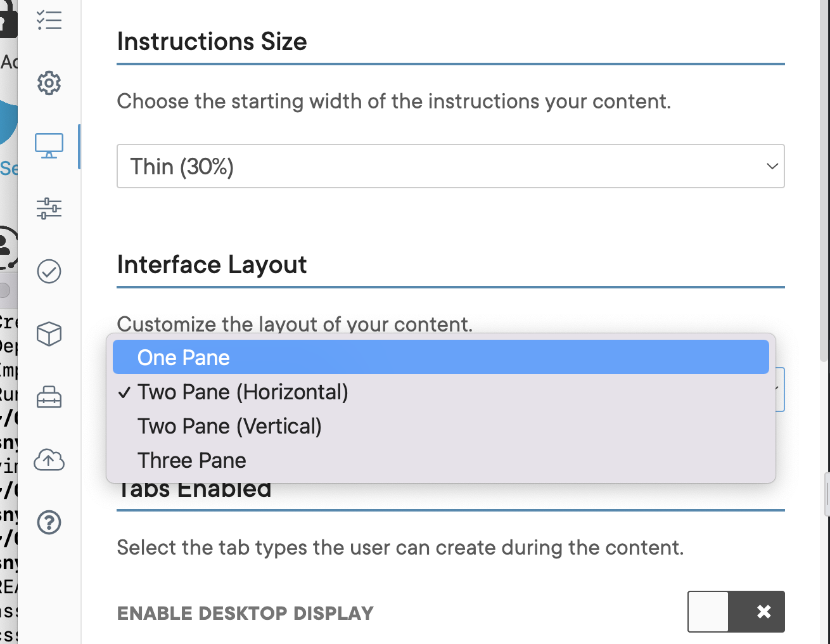Open the checklist panel in the sidebar
Viewport: 830px width, 644px height.
[49, 20]
